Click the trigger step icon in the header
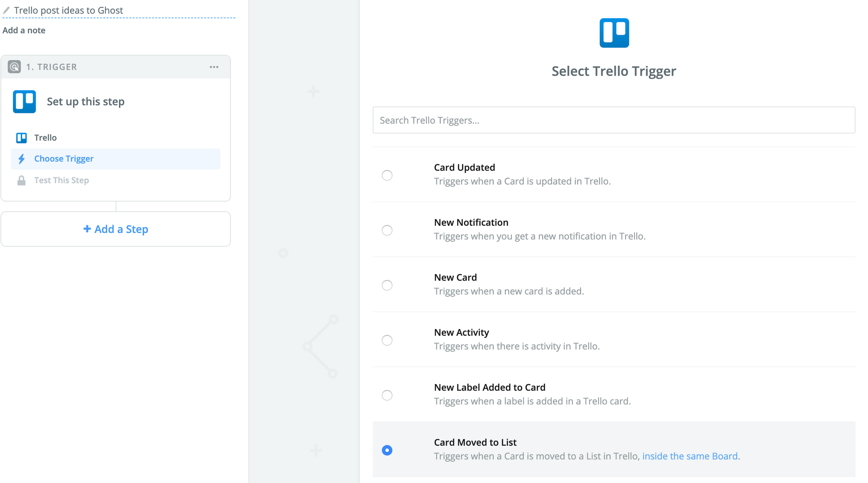 tap(14, 67)
